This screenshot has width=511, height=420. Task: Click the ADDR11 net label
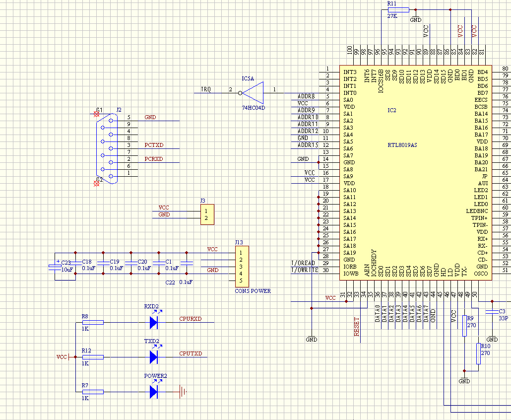(x=308, y=124)
